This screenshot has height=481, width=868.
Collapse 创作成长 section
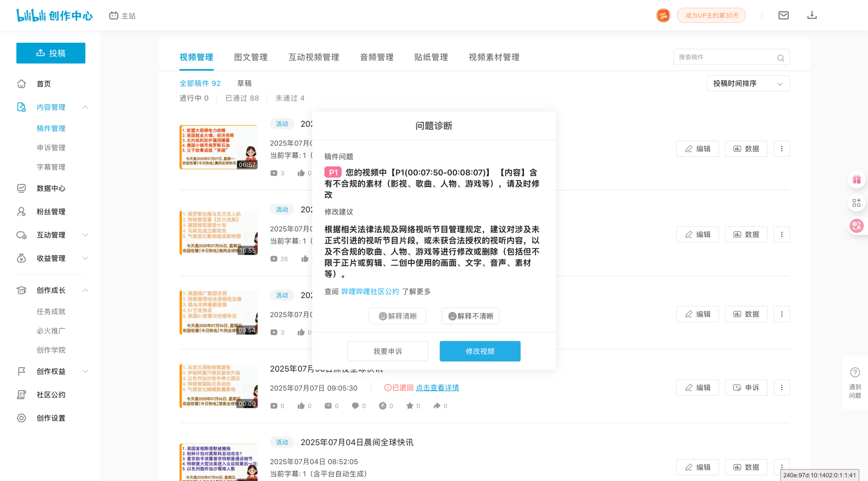click(85, 290)
